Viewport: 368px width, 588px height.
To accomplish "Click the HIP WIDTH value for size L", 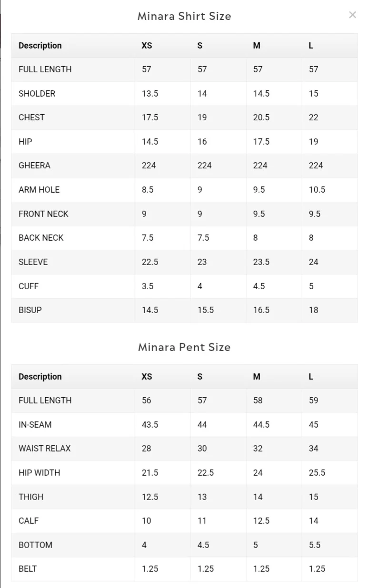I will coord(317,473).
